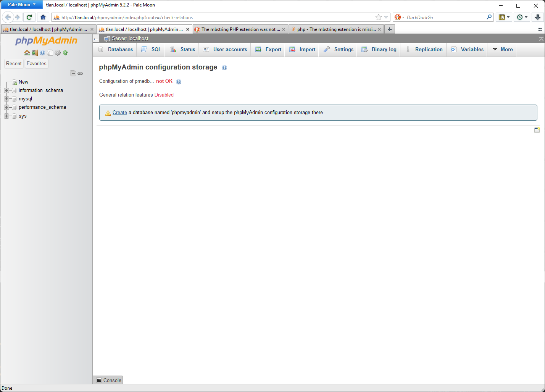
Task: Open MySQL documentation page icon in sidebar
Action: [50, 53]
